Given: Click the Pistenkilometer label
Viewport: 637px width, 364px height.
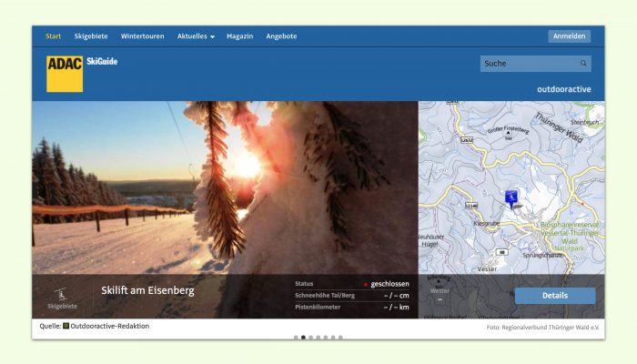Looking at the screenshot, I should pyautogui.click(x=318, y=308).
